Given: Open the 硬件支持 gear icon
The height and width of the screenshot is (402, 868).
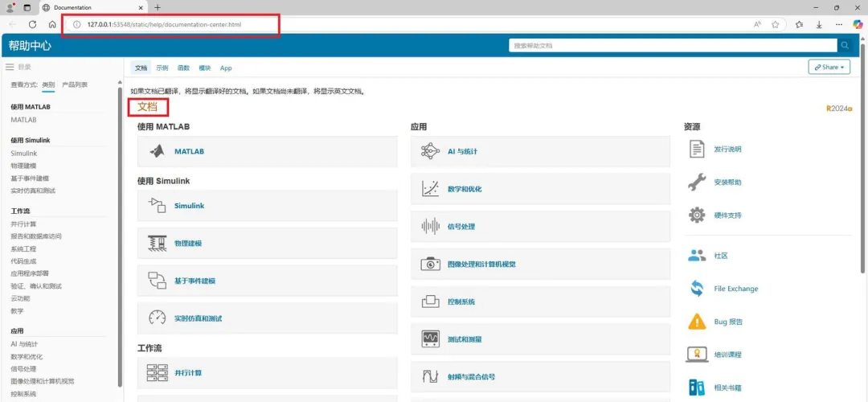Looking at the screenshot, I should click(x=697, y=215).
